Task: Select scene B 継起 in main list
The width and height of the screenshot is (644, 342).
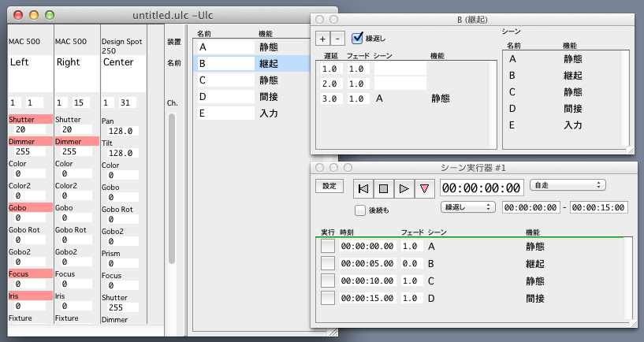Action: point(251,64)
